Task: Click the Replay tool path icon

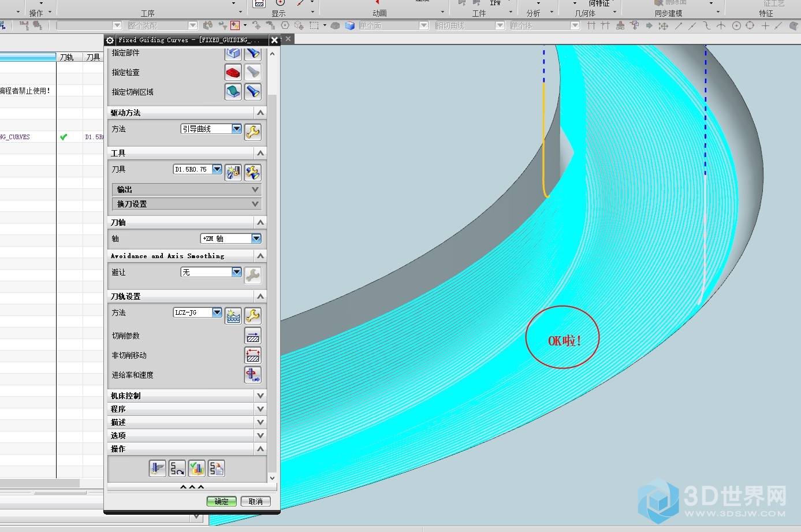Action: pos(177,468)
